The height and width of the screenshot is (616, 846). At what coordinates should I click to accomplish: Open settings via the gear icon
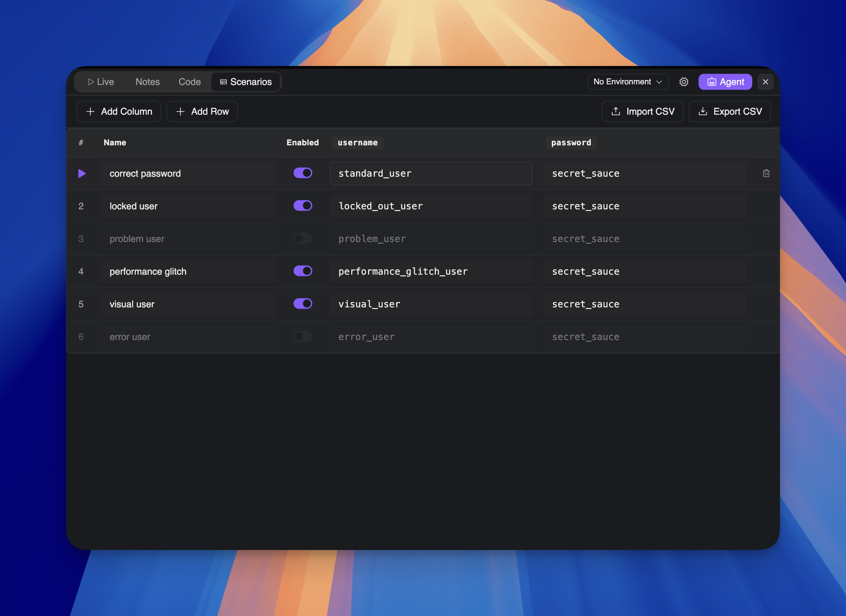[684, 82]
